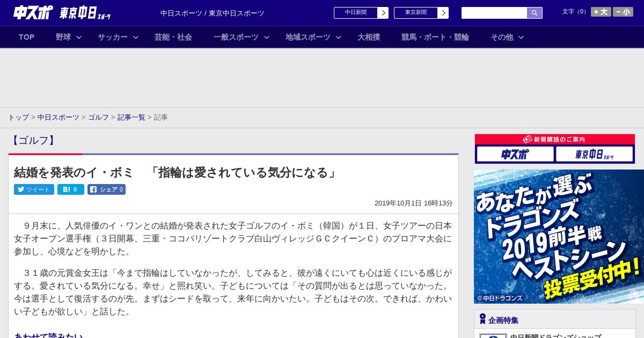
Task: Click the Facebook シェア button
Action: pyautogui.click(x=106, y=189)
